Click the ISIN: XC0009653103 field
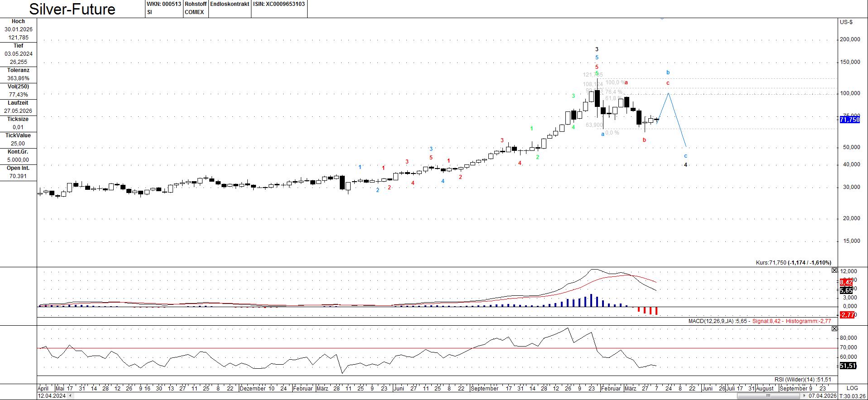The width and height of the screenshot is (868, 400). tap(279, 4)
